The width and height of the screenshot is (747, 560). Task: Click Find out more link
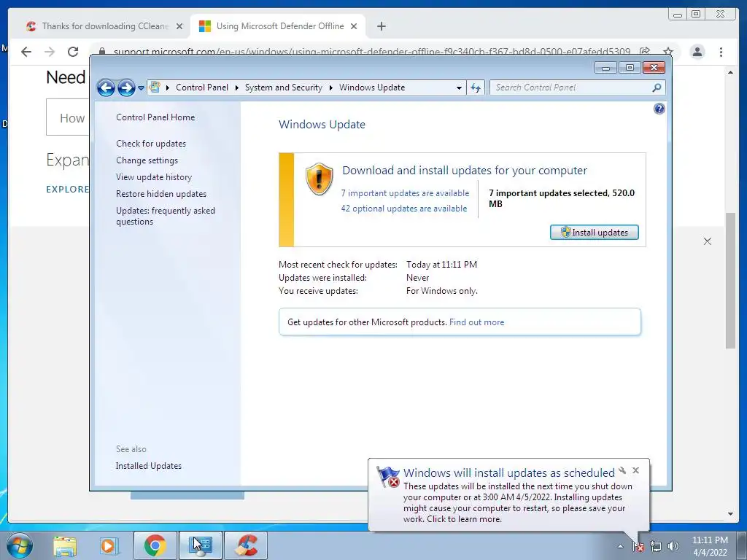(x=476, y=322)
